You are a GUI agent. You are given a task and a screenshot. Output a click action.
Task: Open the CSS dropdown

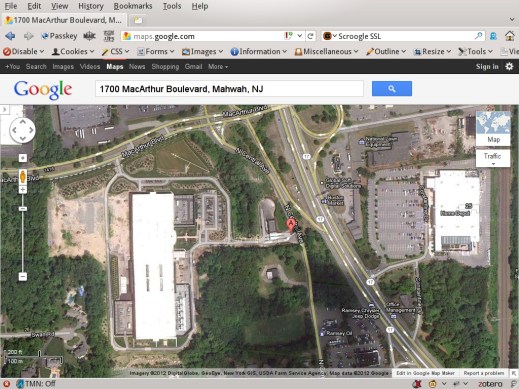click(x=115, y=51)
